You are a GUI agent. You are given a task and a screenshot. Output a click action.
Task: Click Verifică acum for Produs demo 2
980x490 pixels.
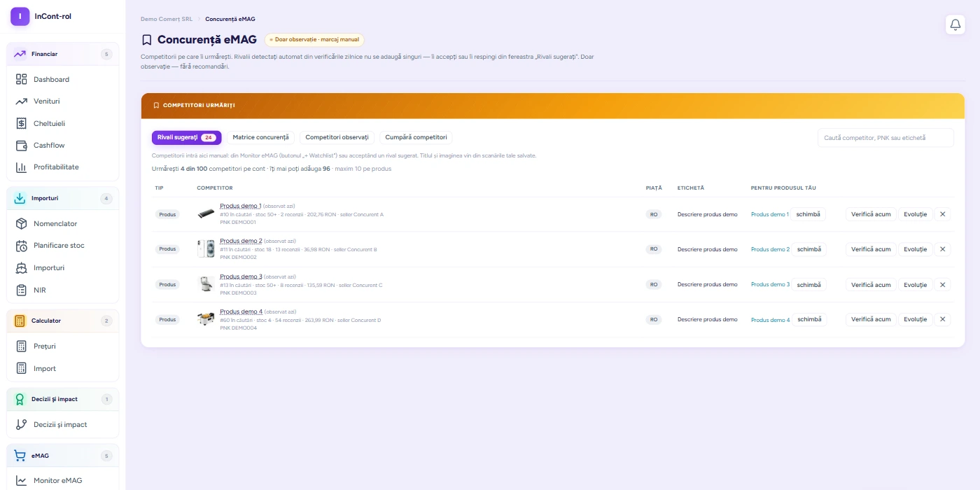871,249
